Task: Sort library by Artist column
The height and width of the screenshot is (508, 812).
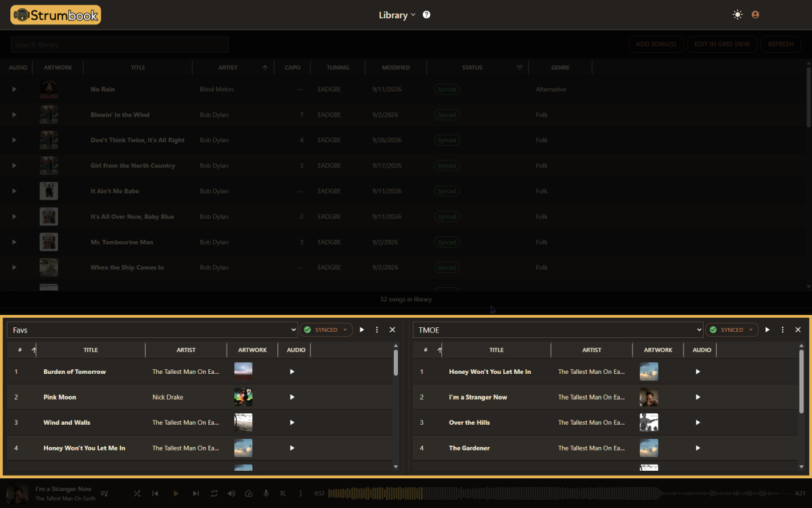Action: pyautogui.click(x=228, y=68)
